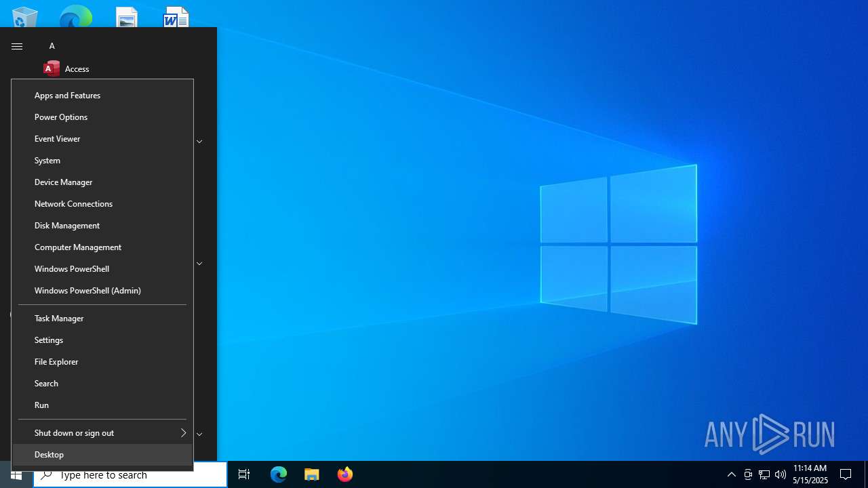The image size is (868, 488).
Task: Expand the app folder chevron beside Windows PowerShell
Action: click(199, 263)
